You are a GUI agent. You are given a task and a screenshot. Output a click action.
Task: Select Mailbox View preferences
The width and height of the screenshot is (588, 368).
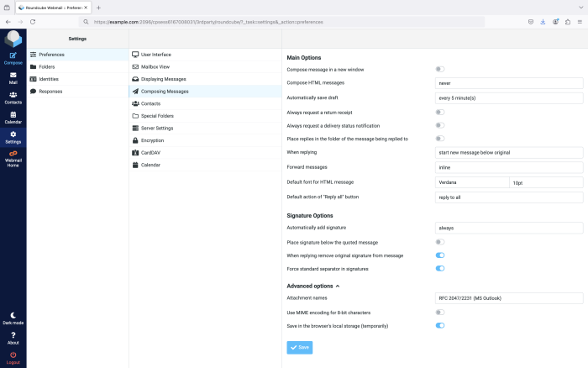tap(205, 66)
